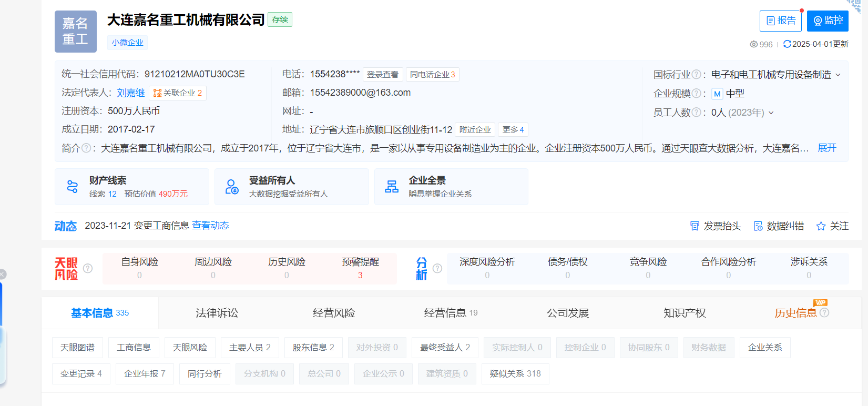Image resolution: width=868 pixels, height=406 pixels.
Task: Open 竞争风险 item
Action: [648, 268]
